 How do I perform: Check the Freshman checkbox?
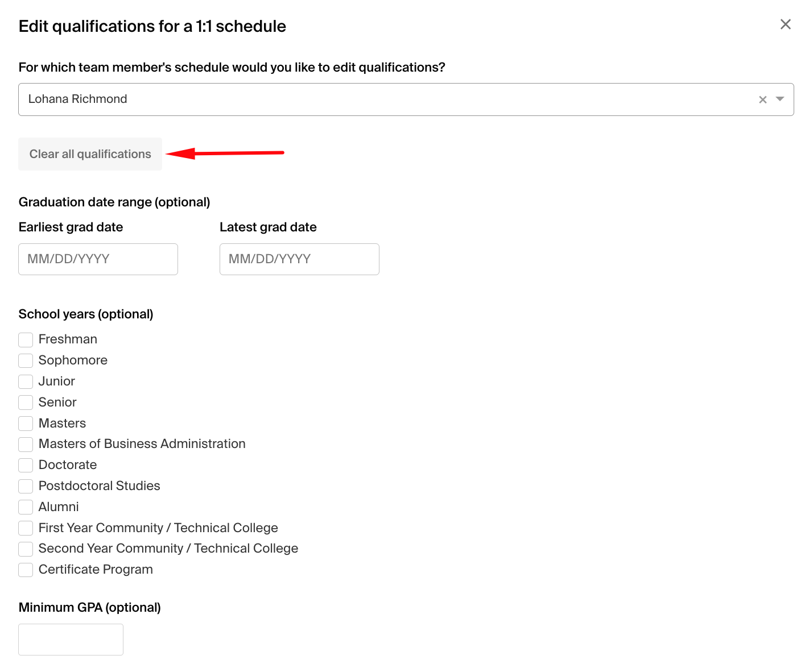(x=26, y=339)
